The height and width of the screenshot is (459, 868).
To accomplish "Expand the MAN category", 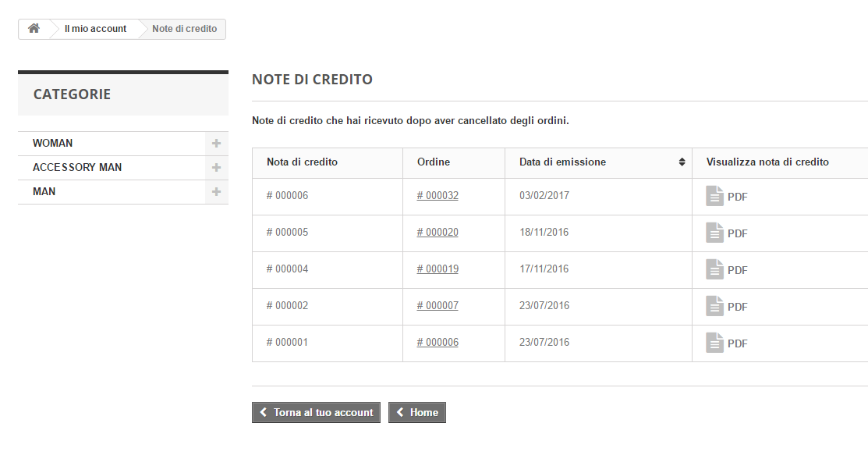I will 216,191.
